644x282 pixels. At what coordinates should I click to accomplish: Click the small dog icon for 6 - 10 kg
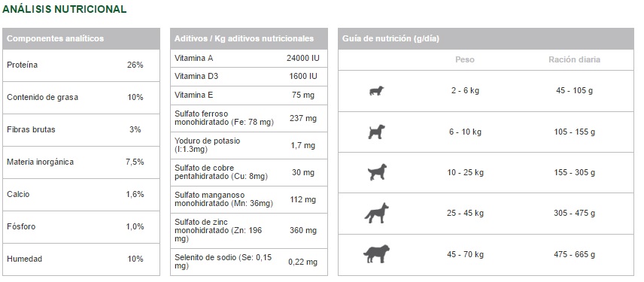tap(376, 132)
